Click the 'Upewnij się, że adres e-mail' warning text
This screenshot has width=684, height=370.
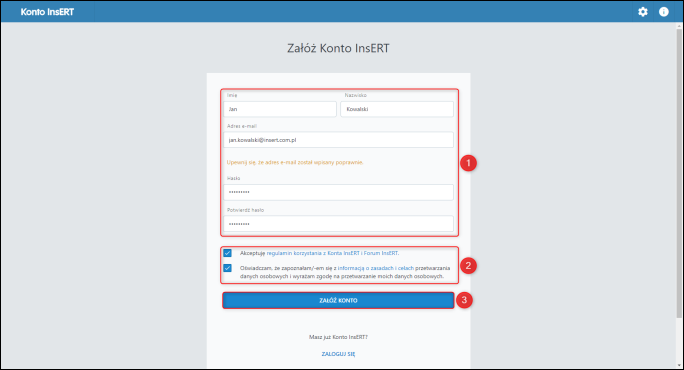pos(295,162)
